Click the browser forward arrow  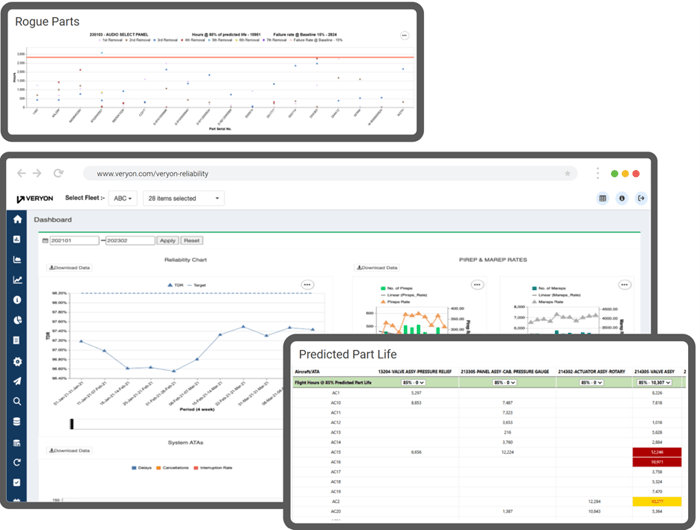(x=37, y=173)
